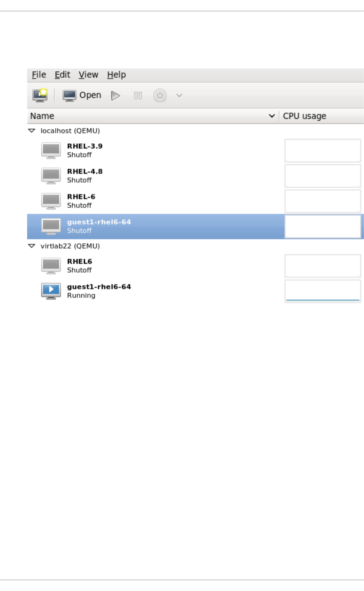
Task: Click the Shut Down power icon
Action: tap(160, 95)
